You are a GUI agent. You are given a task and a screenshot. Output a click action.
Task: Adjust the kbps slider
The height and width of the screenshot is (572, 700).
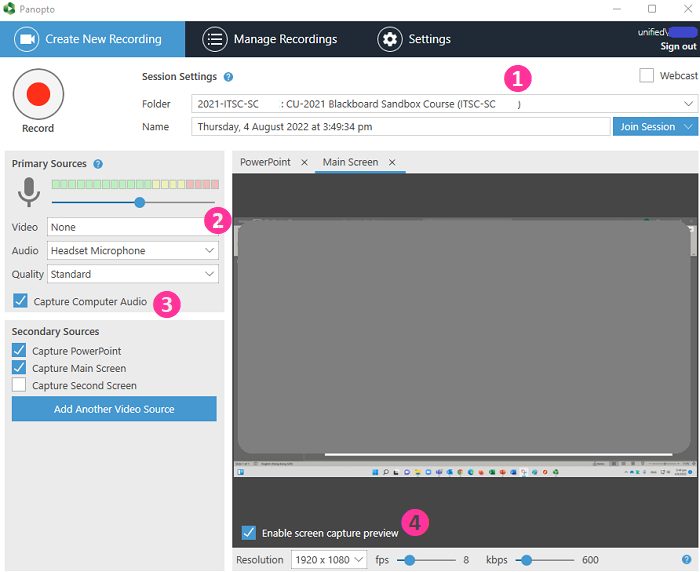[x=527, y=559]
